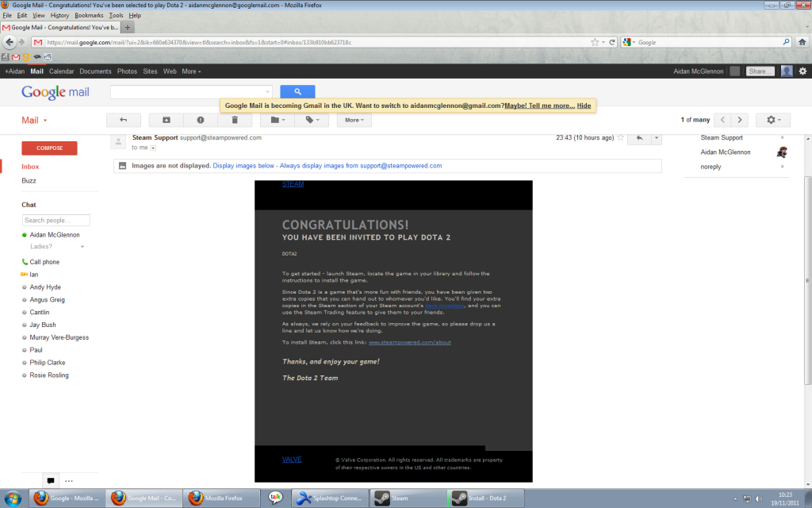
Task: Click the red COMPOSE button
Action: (49, 148)
